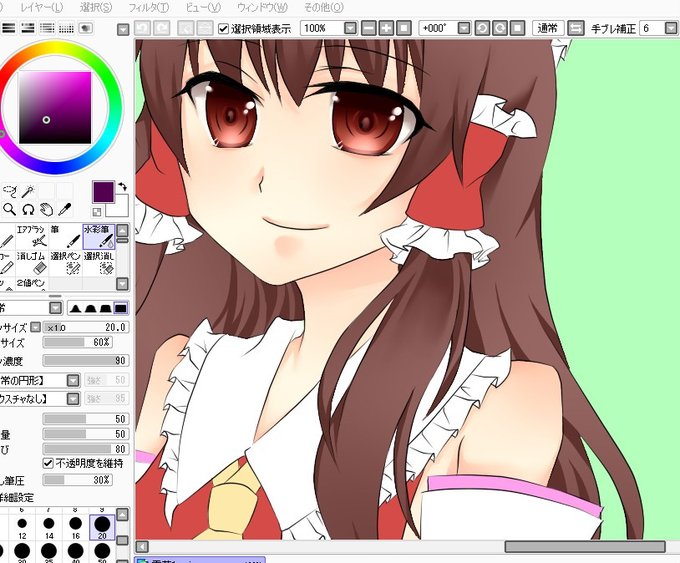Pick brush size preset 16
The height and width of the screenshot is (563, 680).
click(75, 527)
